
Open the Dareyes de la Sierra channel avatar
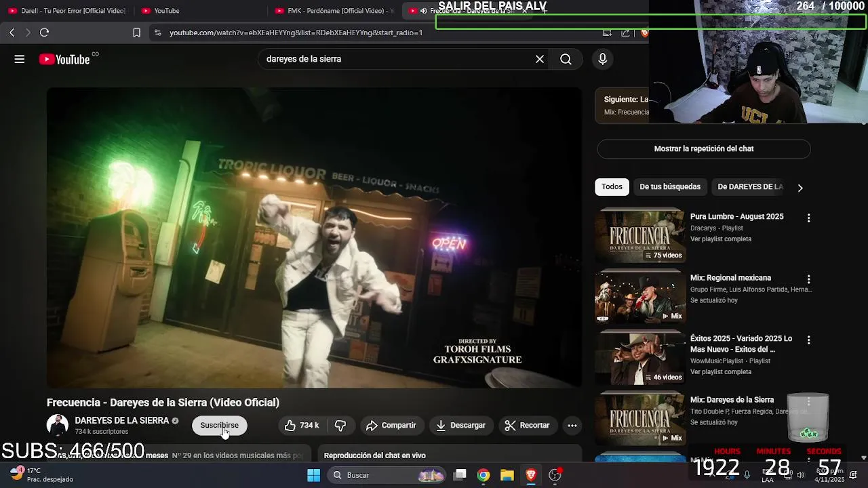click(x=58, y=426)
